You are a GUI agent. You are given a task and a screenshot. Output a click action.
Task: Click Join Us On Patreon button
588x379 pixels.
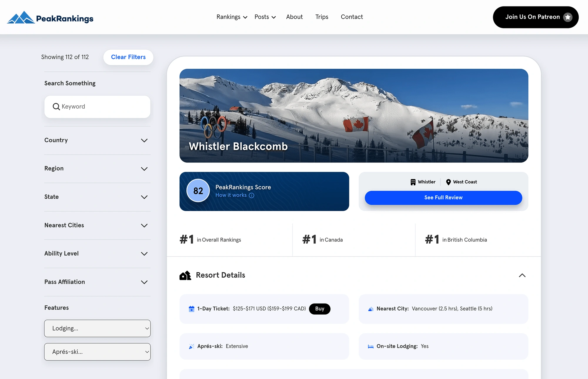(536, 17)
